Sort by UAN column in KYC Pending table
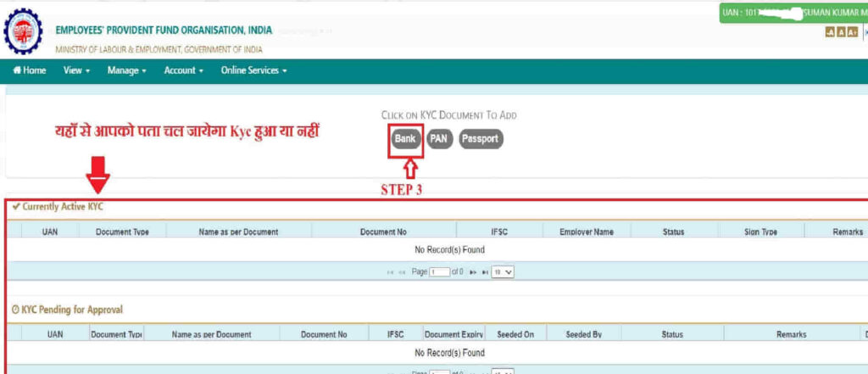Screen dimensions: 868x374 [x=55, y=335]
